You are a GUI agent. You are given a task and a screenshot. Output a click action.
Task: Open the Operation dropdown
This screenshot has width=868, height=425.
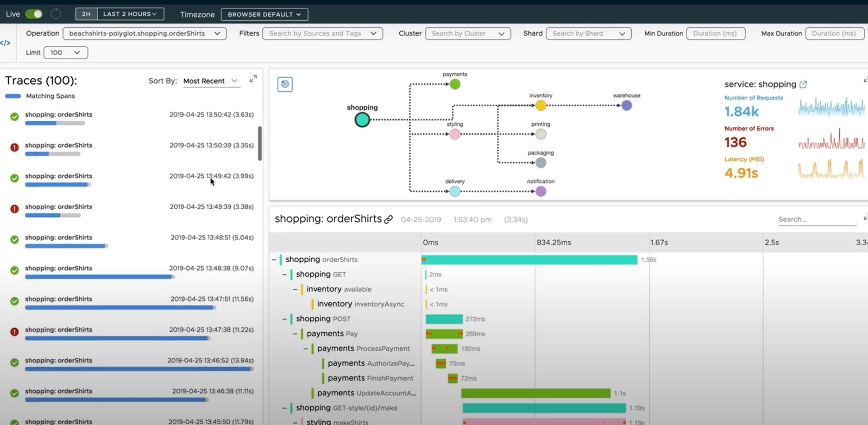click(x=145, y=33)
